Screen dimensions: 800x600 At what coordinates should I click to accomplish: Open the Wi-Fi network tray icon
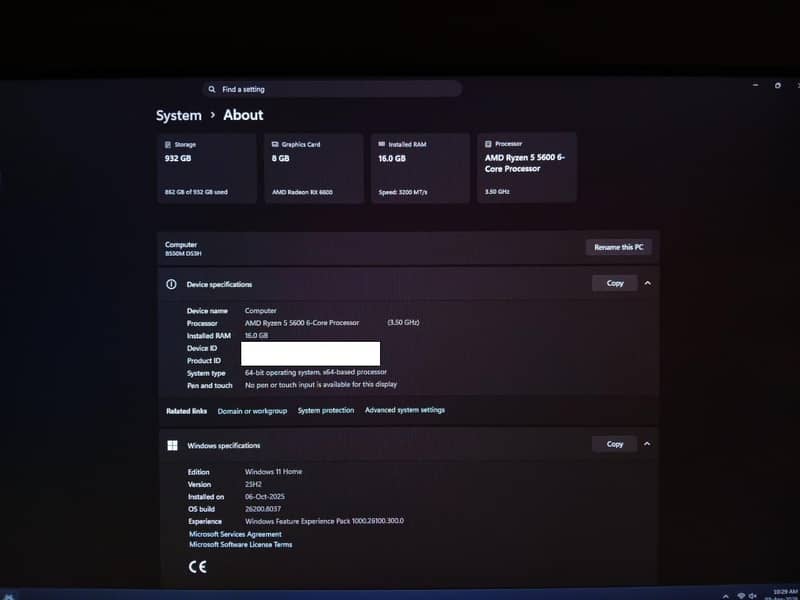[x=741, y=595]
